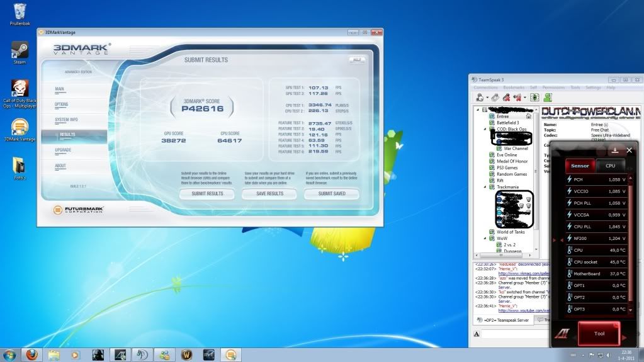Open the youtube link in TeamSpeak chat
644x362 pixels.
coord(524,310)
